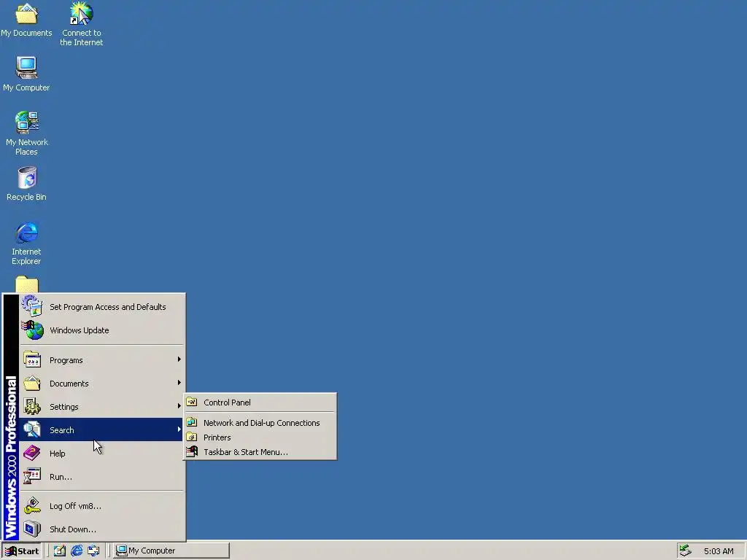The image size is (747, 560).
Task: Expand the Documents submenu arrow
Action: tap(179, 383)
